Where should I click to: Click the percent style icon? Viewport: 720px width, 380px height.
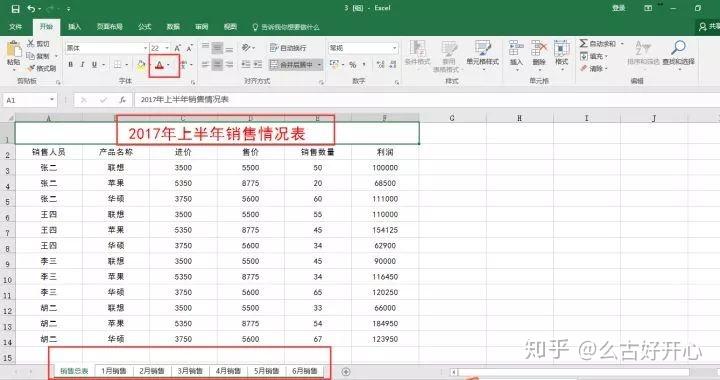(x=353, y=65)
